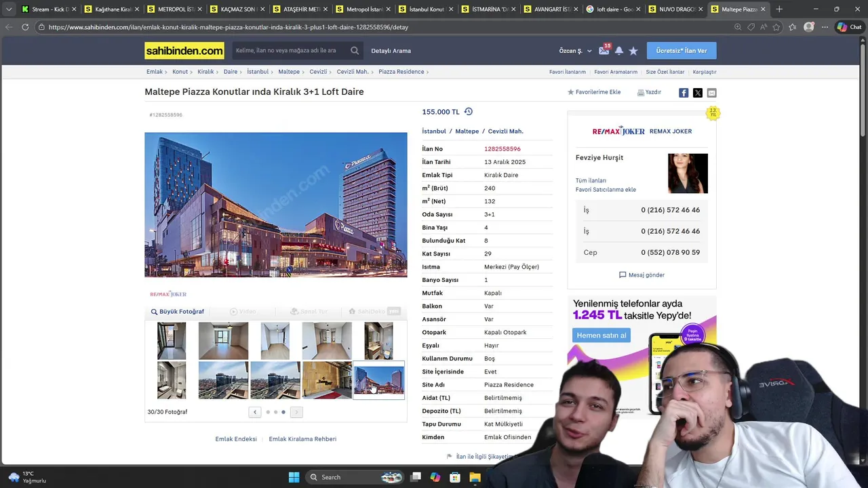Image resolution: width=868 pixels, height=488 pixels.
Task: Expand the İstanbul breadcrumb
Action: [260, 72]
